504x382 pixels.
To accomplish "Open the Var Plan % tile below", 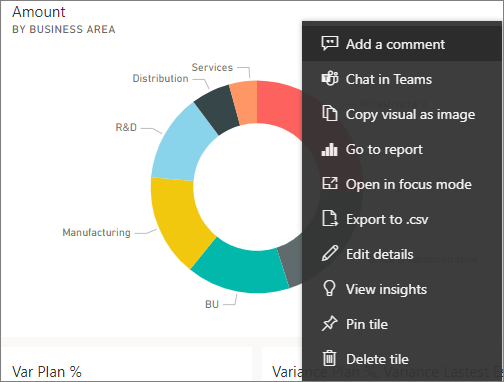I will point(47,372).
